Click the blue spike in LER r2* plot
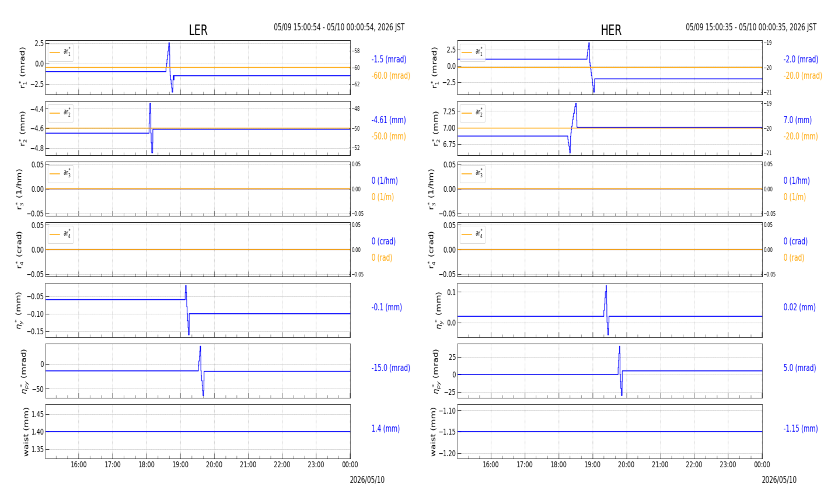The width and height of the screenshot is (824, 504). (x=151, y=128)
